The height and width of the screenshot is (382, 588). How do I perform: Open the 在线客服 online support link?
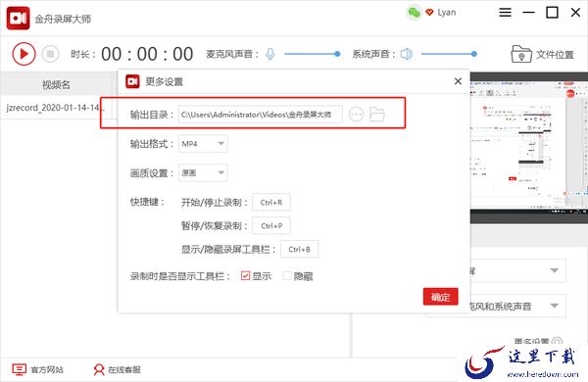click(x=117, y=369)
